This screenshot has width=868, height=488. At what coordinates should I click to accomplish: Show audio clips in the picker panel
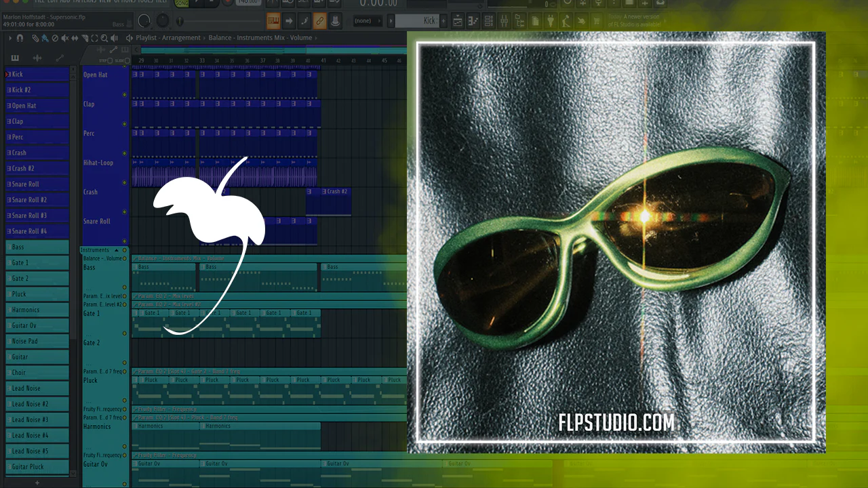pos(37,58)
